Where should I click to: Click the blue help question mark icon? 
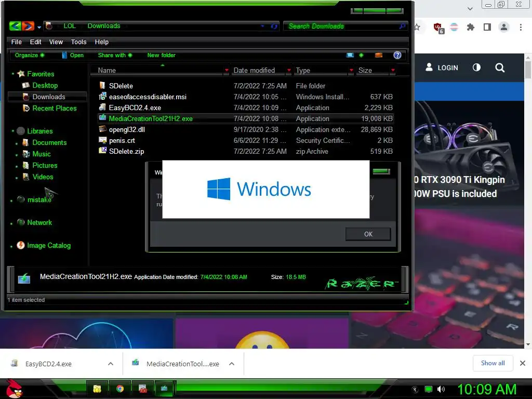pos(397,55)
